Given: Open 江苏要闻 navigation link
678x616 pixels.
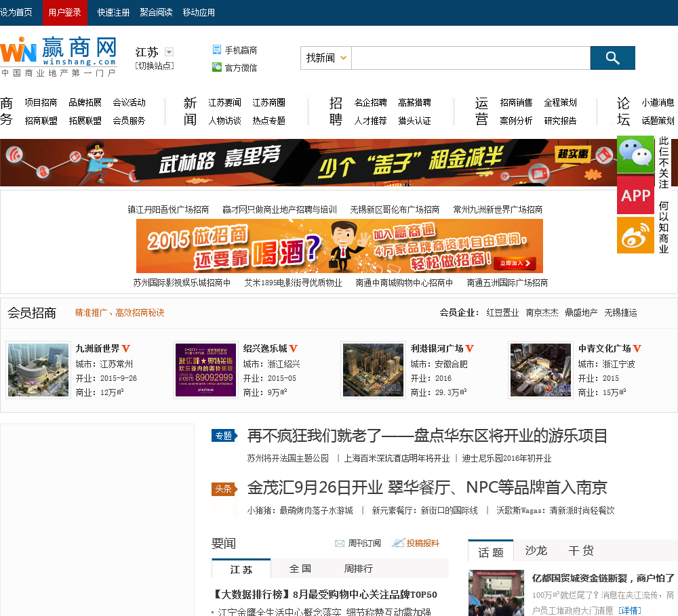Looking at the screenshot, I should coord(225,102).
